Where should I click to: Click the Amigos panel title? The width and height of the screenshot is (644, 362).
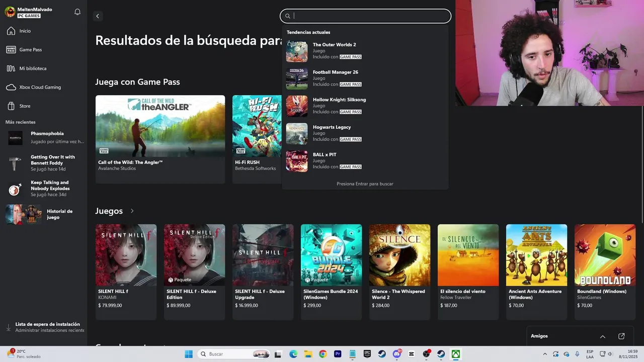539,336
